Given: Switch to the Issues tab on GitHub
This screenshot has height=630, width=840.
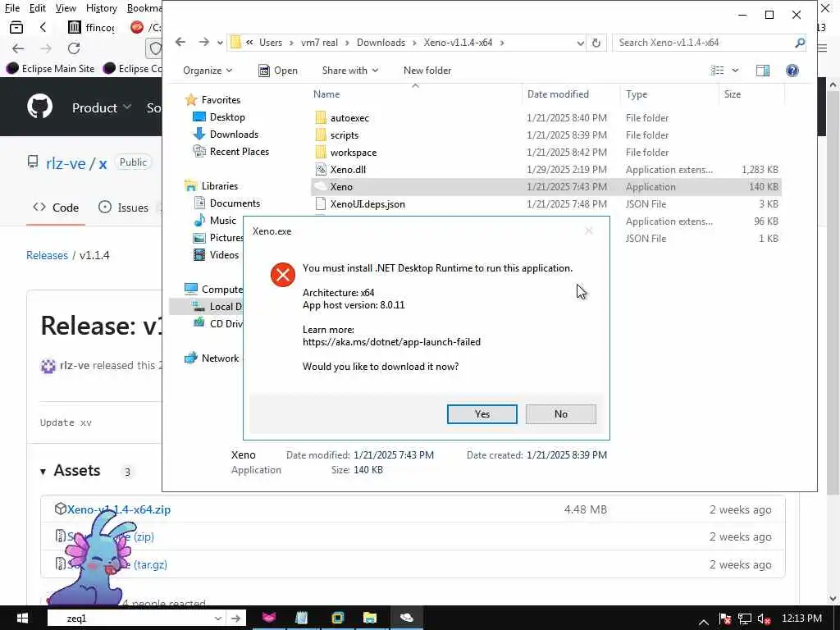Looking at the screenshot, I should click(x=124, y=208).
